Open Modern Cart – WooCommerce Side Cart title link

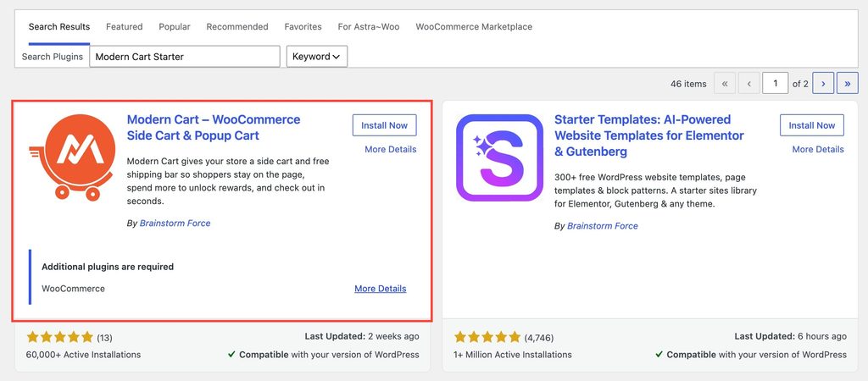(214, 128)
